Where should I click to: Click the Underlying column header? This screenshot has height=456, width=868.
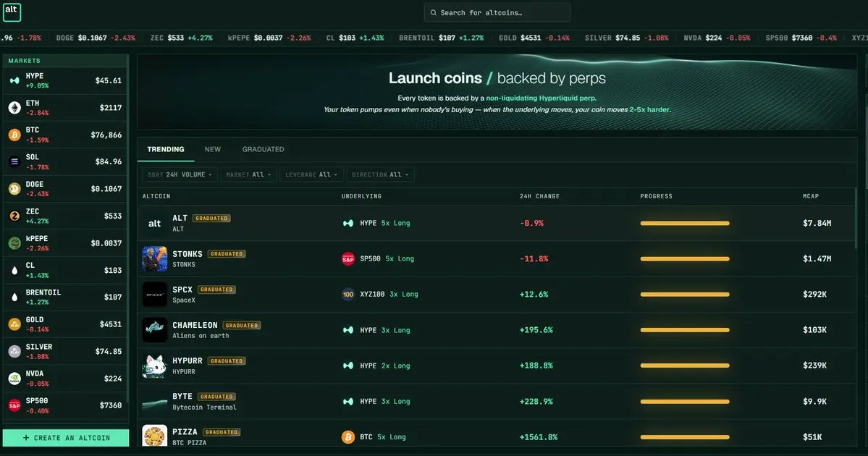click(361, 196)
